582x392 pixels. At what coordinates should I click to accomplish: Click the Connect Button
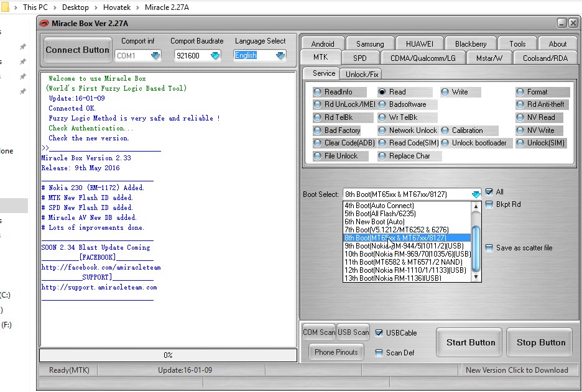(78, 50)
